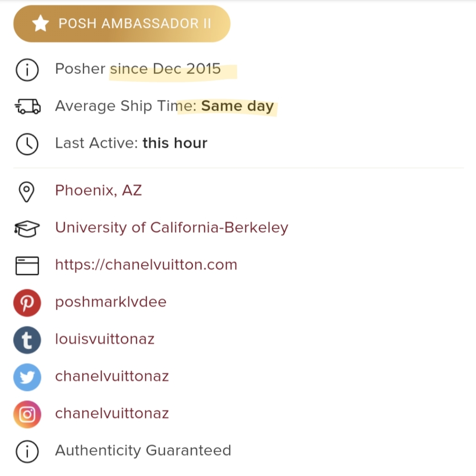Click the Posh Ambassador II badge

122,24
